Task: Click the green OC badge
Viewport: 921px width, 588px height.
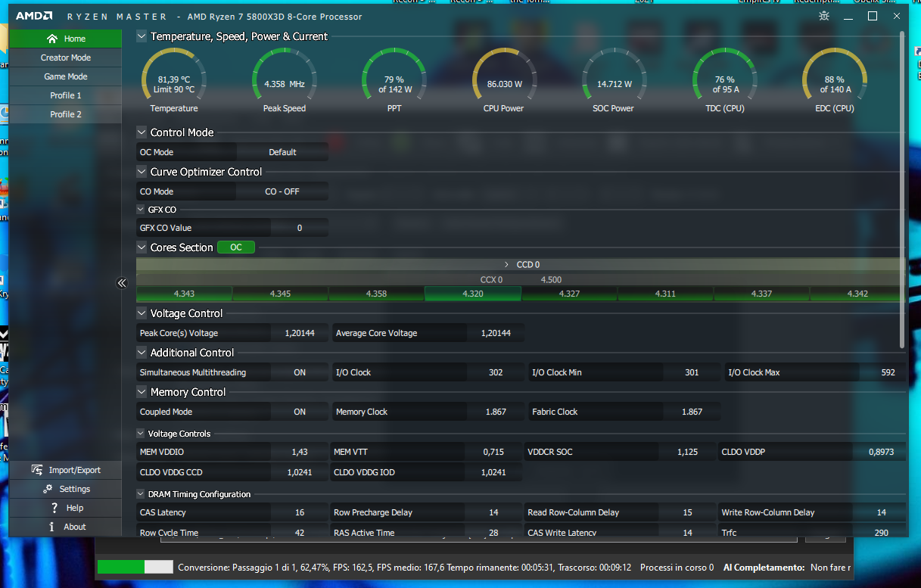Action: (236, 247)
